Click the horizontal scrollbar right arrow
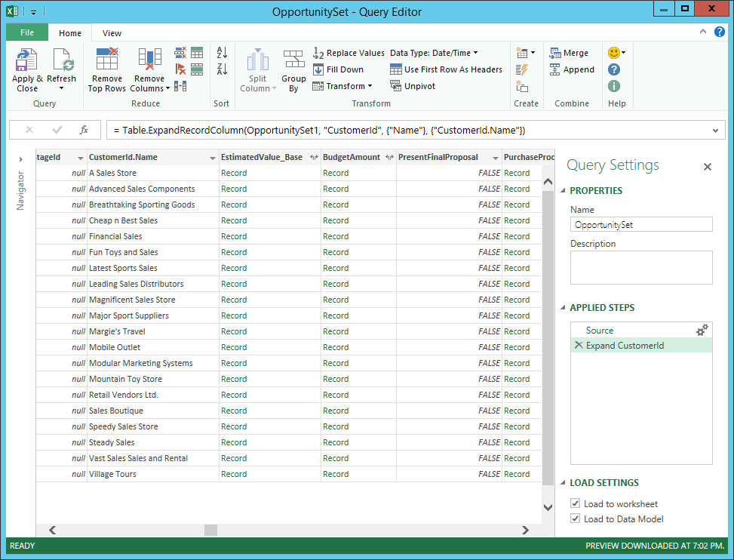The image size is (734, 560). click(x=525, y=530)
